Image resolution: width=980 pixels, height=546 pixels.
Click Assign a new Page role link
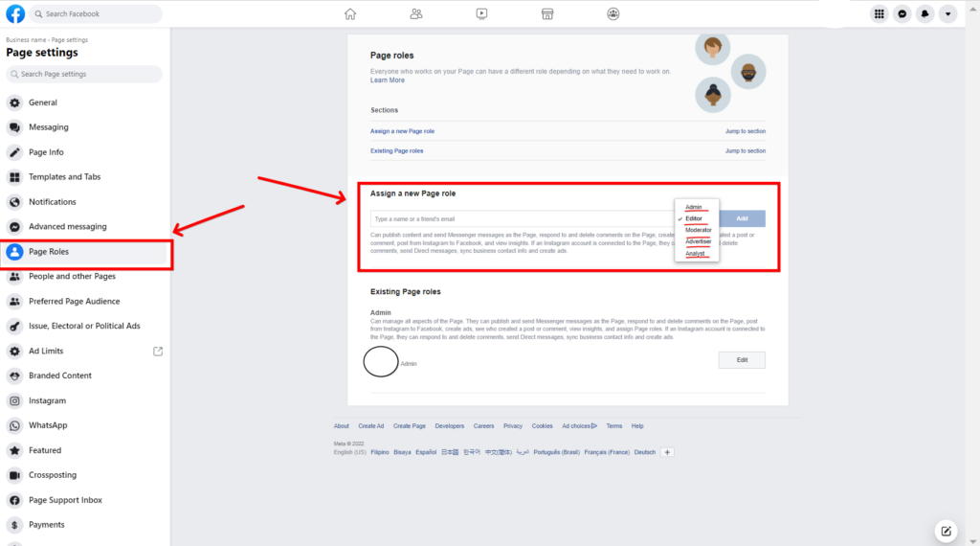tap(402, 131)
